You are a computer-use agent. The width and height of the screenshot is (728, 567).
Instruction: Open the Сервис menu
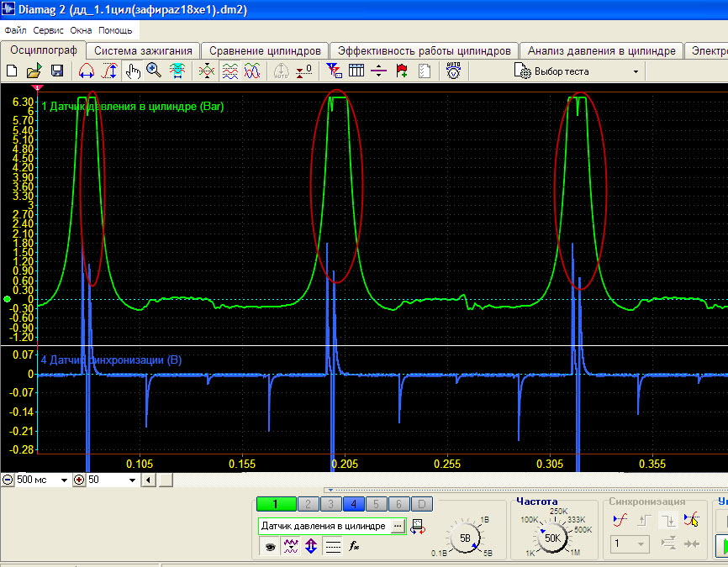pos(48,30)
